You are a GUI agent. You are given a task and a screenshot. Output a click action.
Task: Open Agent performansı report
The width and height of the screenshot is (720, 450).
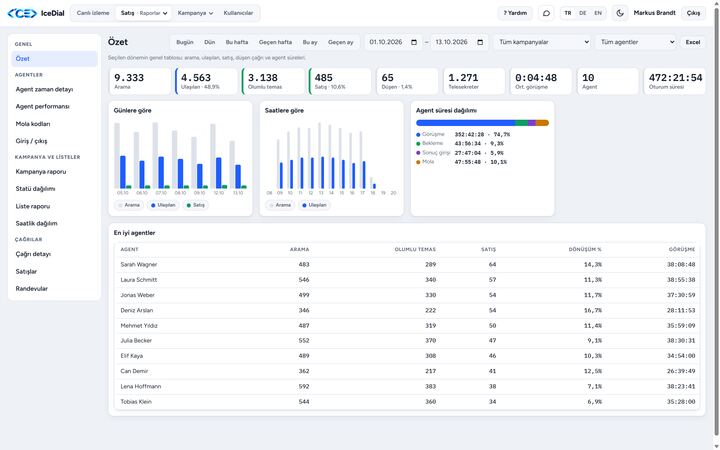tap(54, 107)
